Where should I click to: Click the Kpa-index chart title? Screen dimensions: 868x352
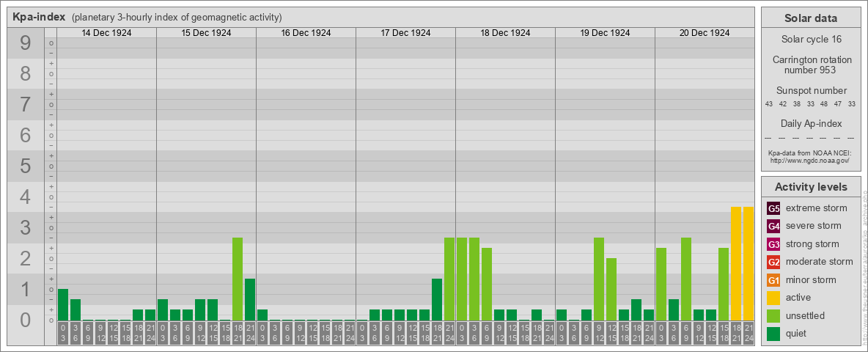(x=39, y=17)
